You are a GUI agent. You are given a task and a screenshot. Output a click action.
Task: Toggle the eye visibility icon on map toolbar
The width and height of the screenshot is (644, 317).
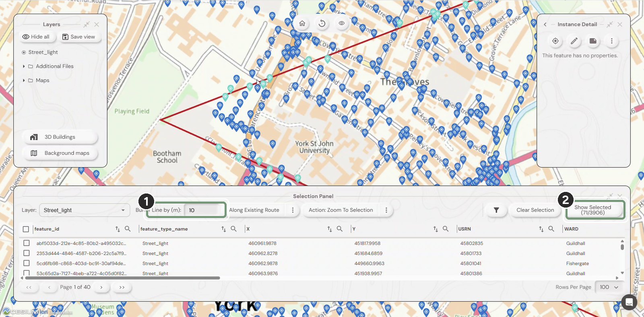tap(341, 23)
